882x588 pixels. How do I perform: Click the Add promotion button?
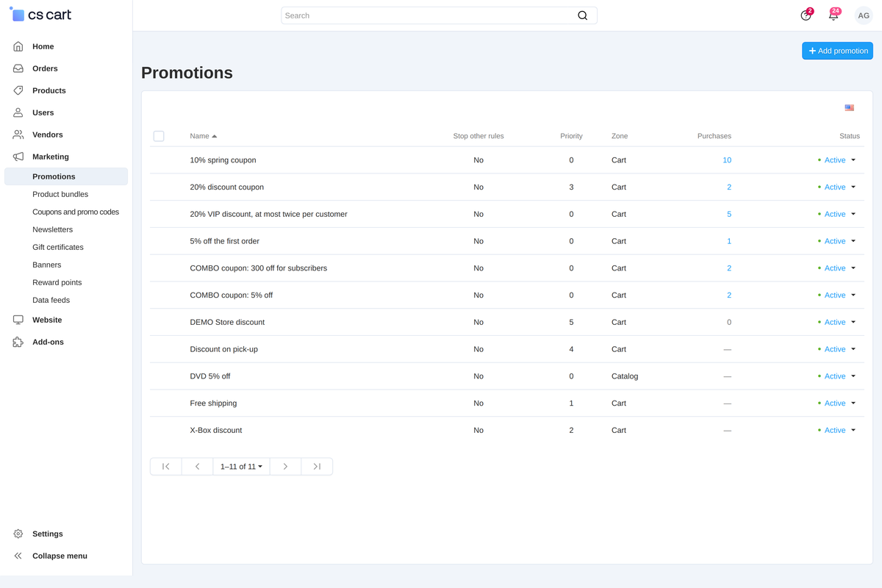click(837, 51)
